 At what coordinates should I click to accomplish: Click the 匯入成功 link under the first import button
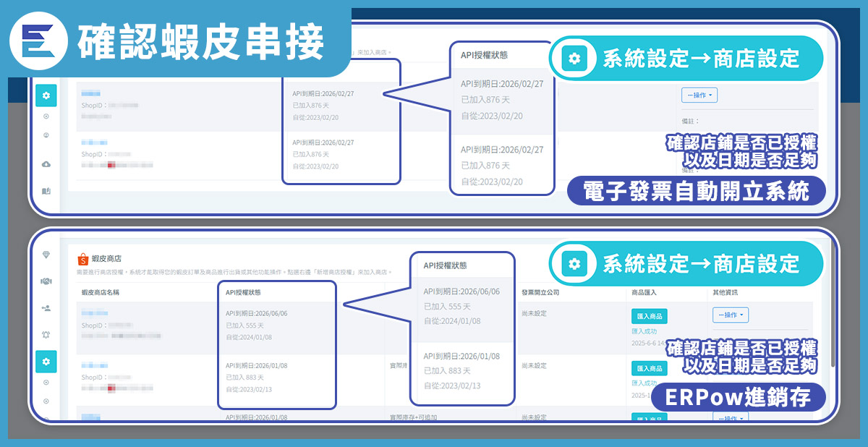click(644, 331)
